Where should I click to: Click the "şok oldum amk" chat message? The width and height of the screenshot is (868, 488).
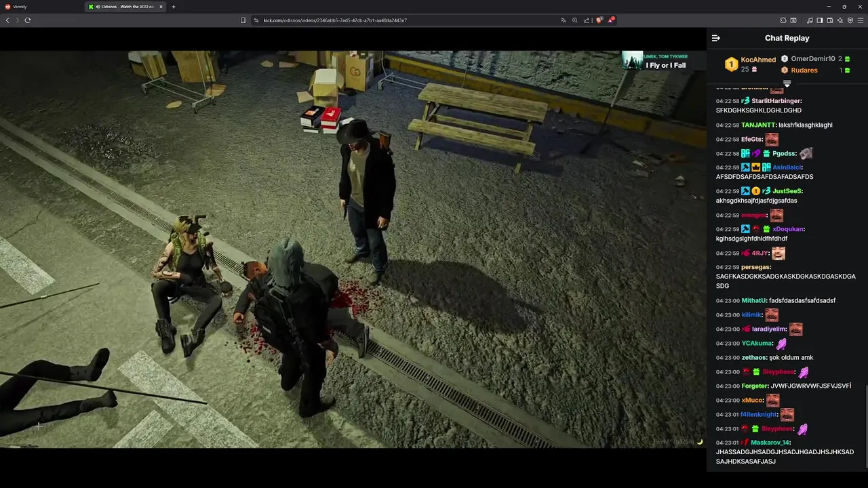[x=792, y=358]
